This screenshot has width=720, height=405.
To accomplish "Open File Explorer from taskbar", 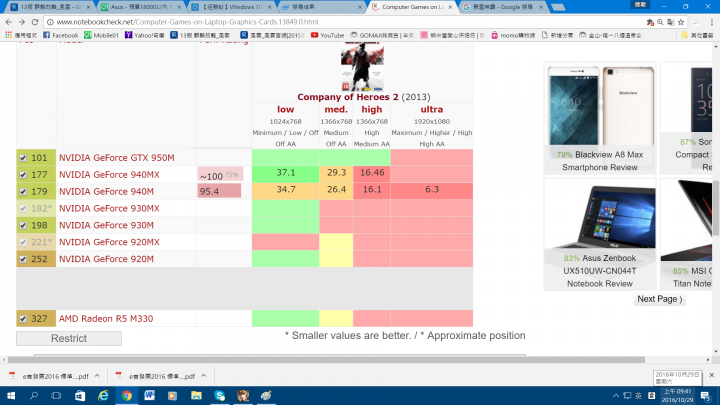I will [x=196, y=395].
